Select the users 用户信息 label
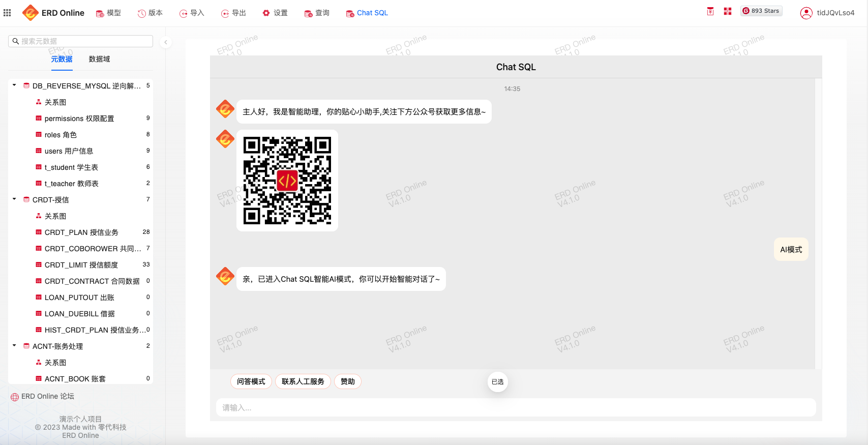 coord(69,151)
